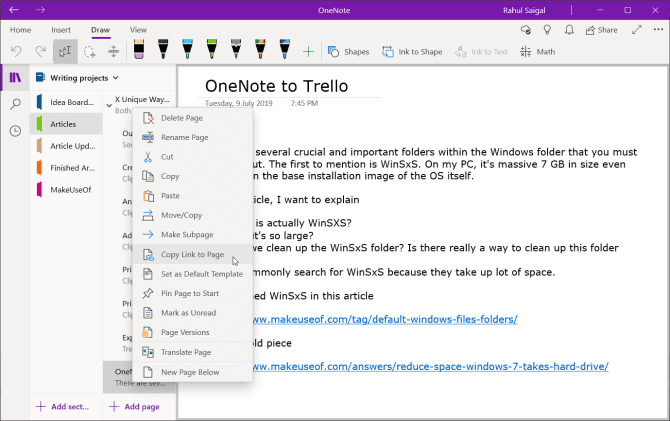Click the lightbulb Tell Me icon
This screenshot has width=670, height=421.
[547, 30]
